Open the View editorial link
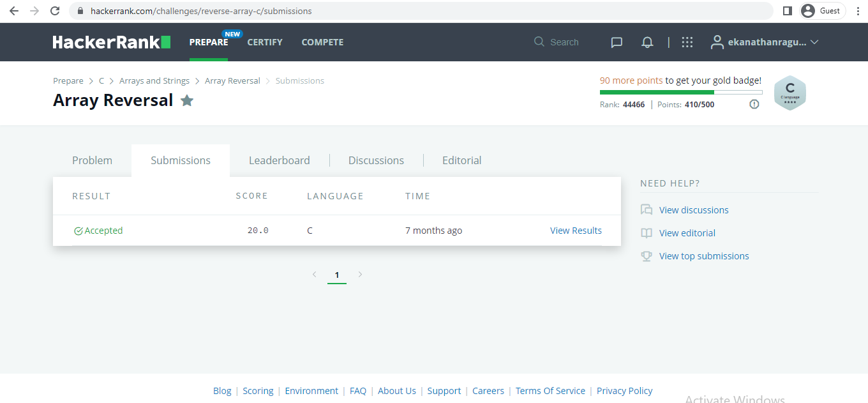Viewport: 868px width, 403px height. 687,233
